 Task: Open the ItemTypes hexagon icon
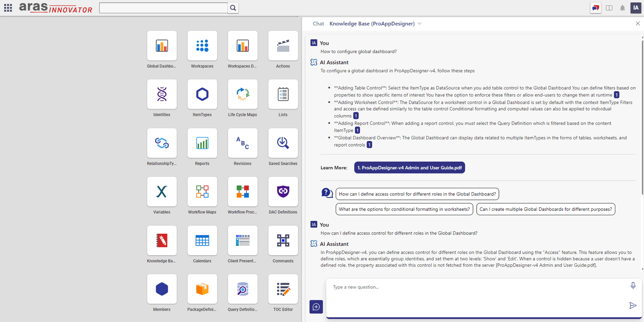pyautogui.click(x=202, y=94)
